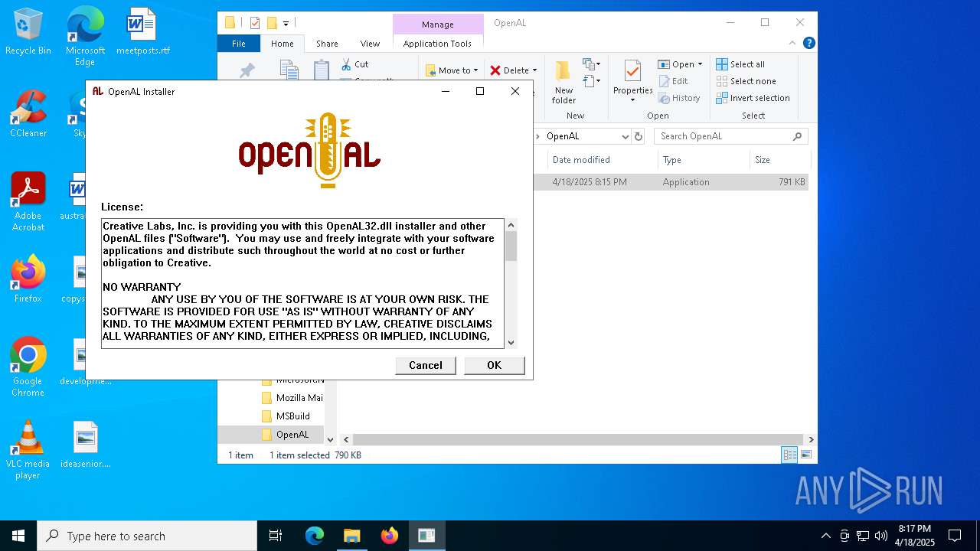Open the MSBuild folder in tree
This screenshot has height=551, width=980.
(285, 416)
